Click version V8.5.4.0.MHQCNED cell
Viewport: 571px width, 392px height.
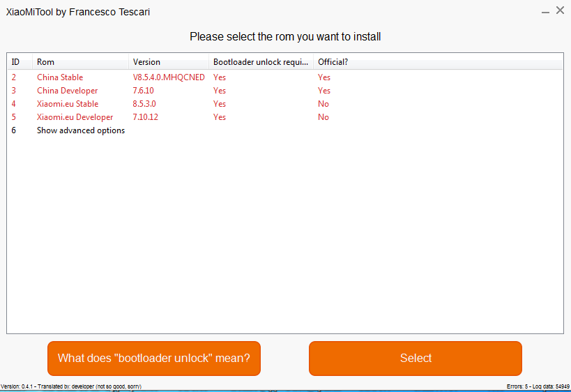pyautogui.click(x=169, y=77)
